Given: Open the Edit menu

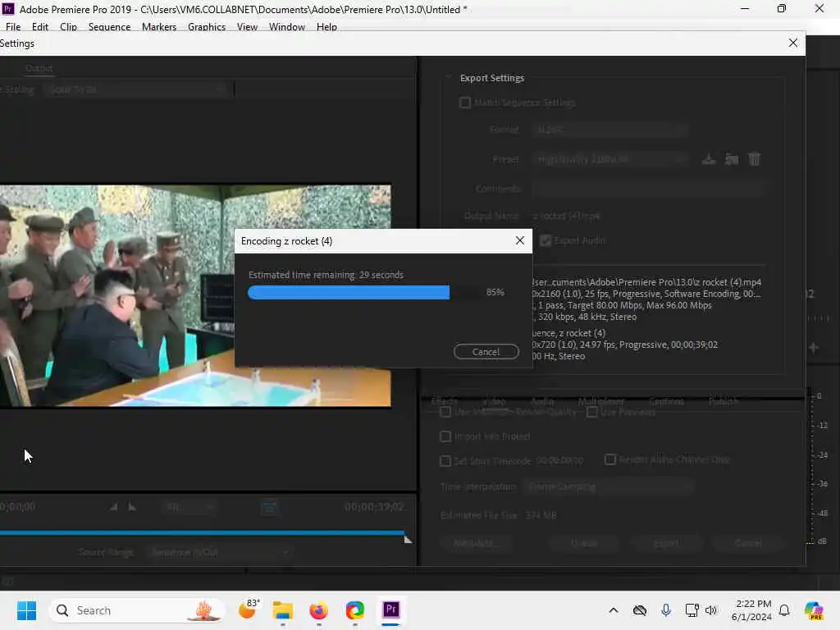Looking at the screenshot, I should [x=40, y=27].
